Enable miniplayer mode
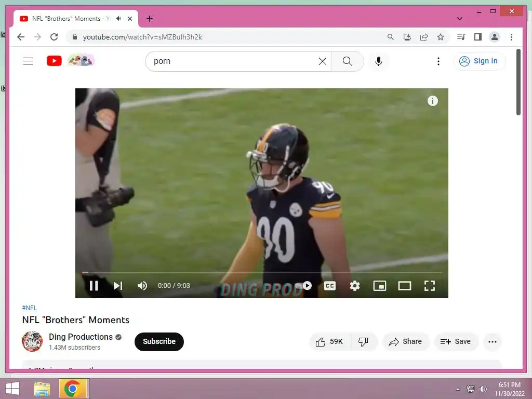 [x=380, y=286]
